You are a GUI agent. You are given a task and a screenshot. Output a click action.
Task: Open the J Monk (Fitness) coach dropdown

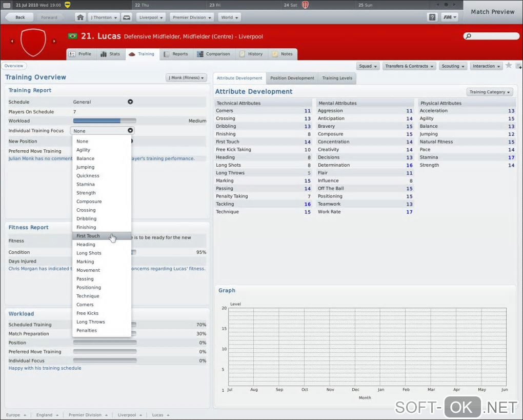pos(186,78)
